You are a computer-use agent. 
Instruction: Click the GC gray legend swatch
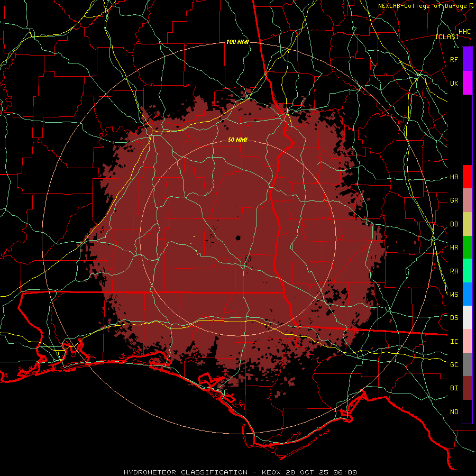tap(467, 364)
